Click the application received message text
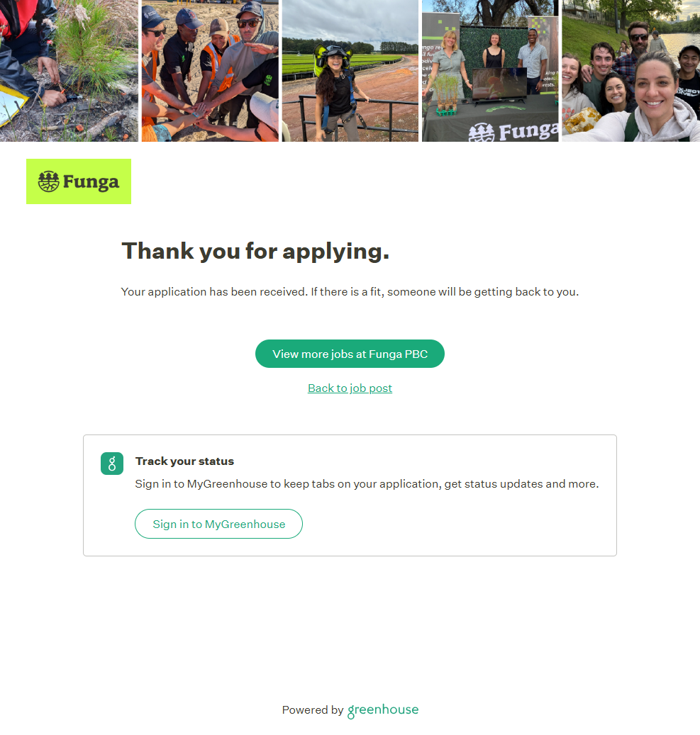The height and width of the screenshot is (735, 700). [x=350, y=292]
